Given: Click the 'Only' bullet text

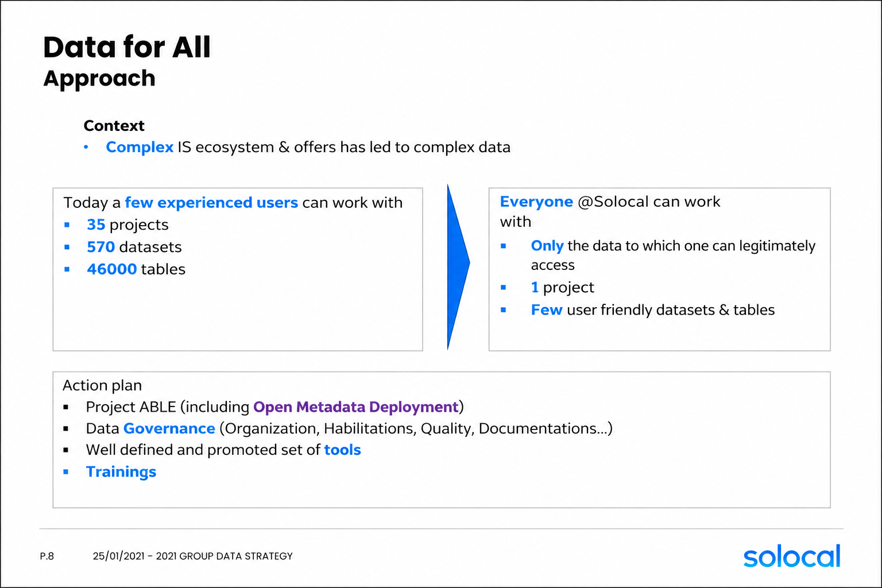Looking at the screenshot, I should [547, 246].
